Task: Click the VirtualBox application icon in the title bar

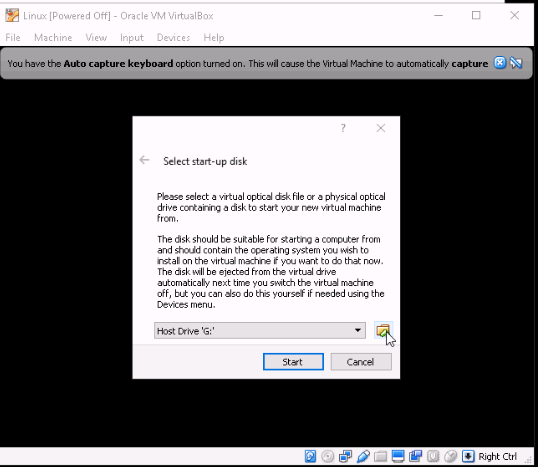Action: pos(12,15)
